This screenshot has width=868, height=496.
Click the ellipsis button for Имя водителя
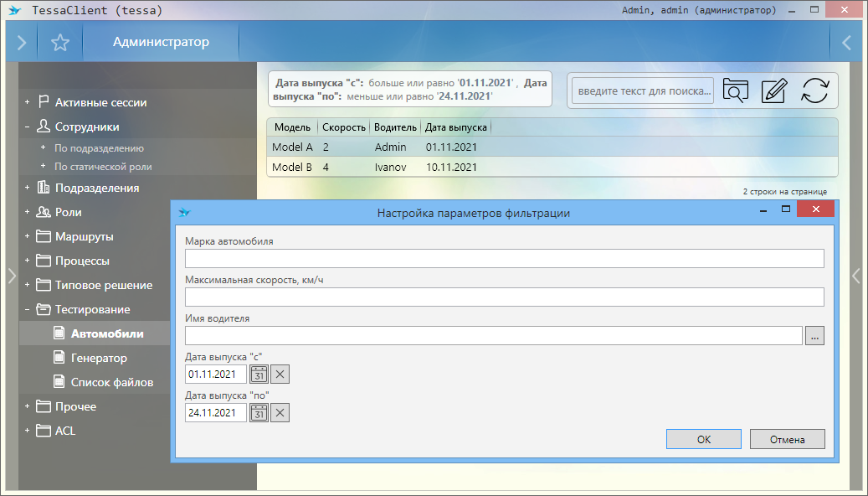click(814, 336)
